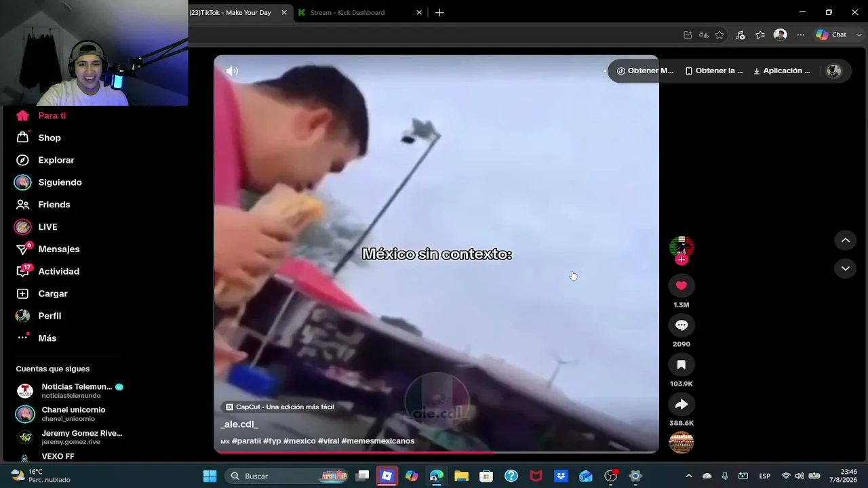The height and width of the screenshot is (488, 868).
Task: Click the media music-note toolbar icon
Action: tap(740, 35)
